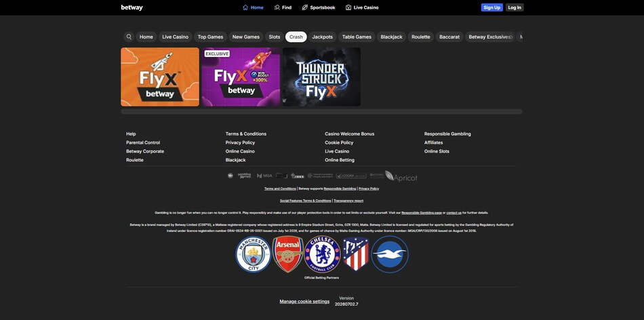
Task: Click the contact us link
Action: [454, 213]
